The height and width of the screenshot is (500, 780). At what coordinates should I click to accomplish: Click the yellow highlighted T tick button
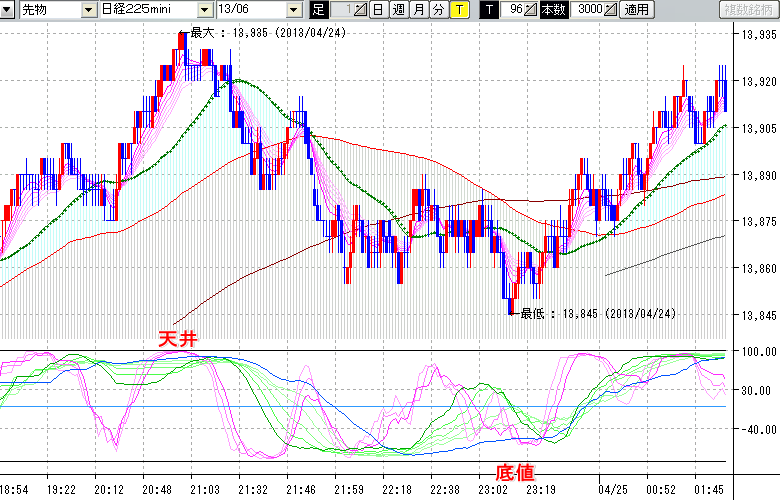pos(458,10)
